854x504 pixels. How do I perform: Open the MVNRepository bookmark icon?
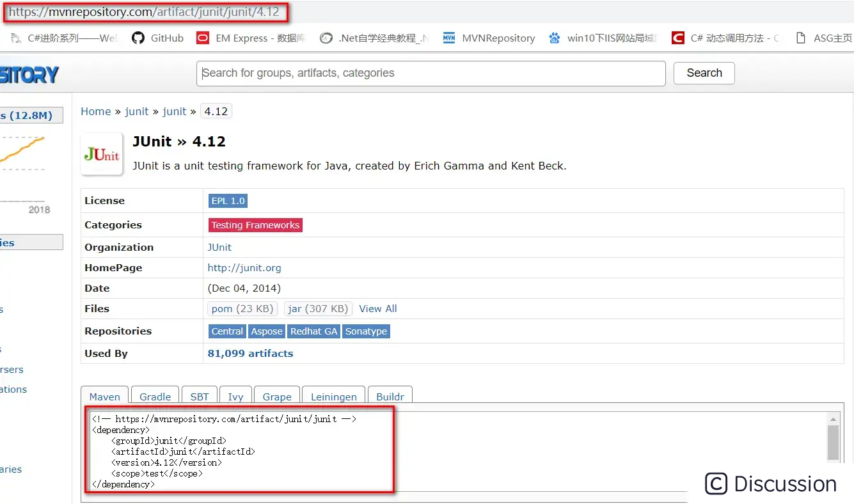point(449,38)
